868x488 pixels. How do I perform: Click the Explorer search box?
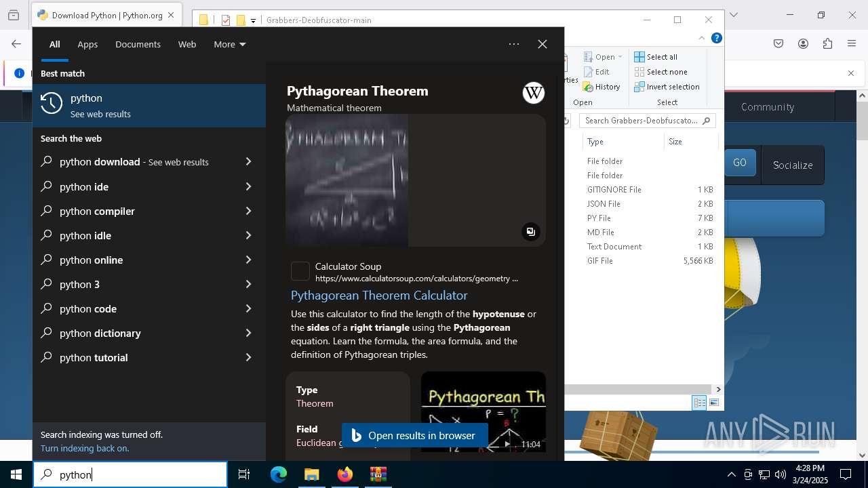point(647,121)
